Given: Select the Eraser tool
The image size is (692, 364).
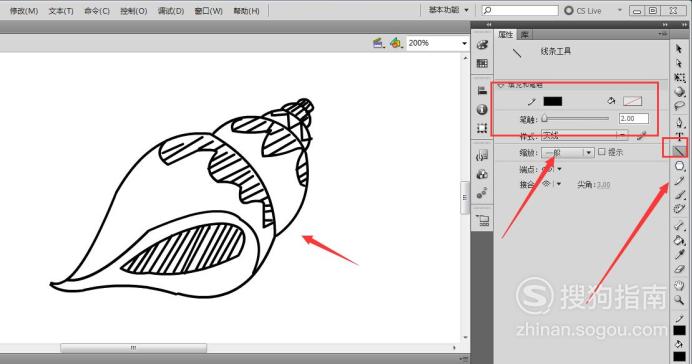Looking at the screenshot, I should pos(679,269).
